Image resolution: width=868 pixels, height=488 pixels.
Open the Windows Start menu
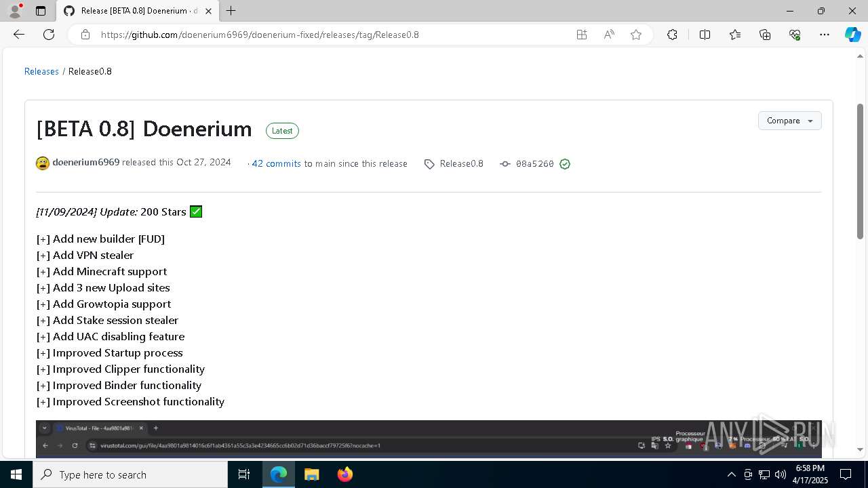point(16,474)
